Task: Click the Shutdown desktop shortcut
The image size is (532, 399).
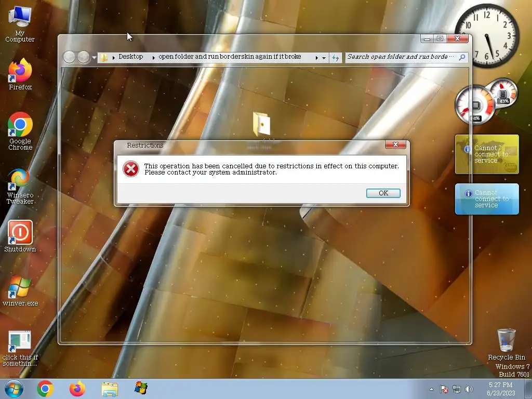Action: click(x=20, y=236)
